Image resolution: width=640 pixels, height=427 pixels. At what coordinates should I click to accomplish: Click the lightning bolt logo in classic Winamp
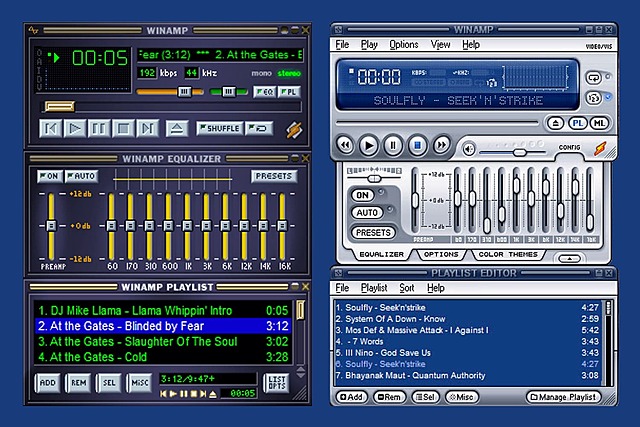pyautogui.click(x=294, y=130)
